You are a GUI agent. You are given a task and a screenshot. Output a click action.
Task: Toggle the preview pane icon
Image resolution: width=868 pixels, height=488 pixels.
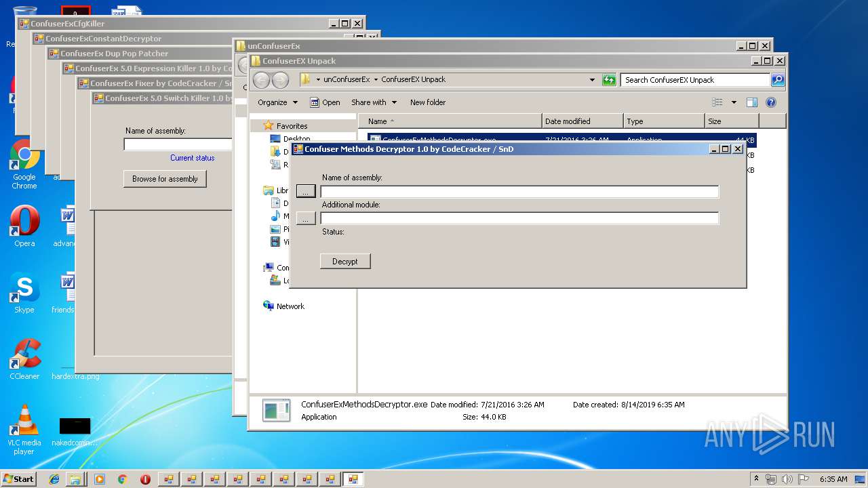[751, 102]
